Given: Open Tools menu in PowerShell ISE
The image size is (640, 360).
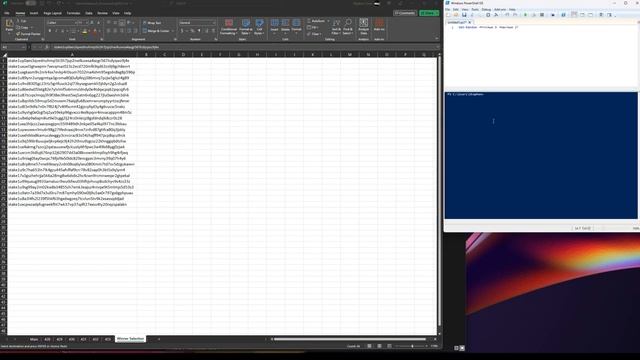Looking at the screenshot, I should coord(475,9).
